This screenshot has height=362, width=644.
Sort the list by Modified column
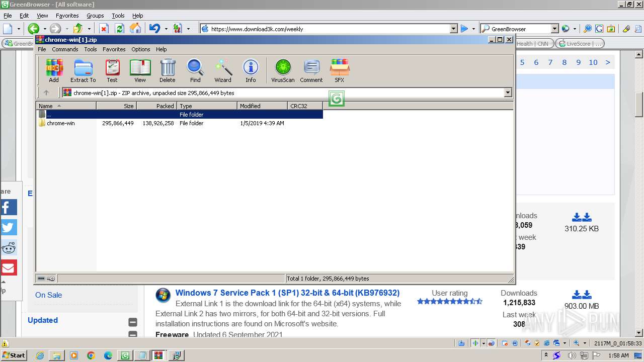[x=262, y=106]
